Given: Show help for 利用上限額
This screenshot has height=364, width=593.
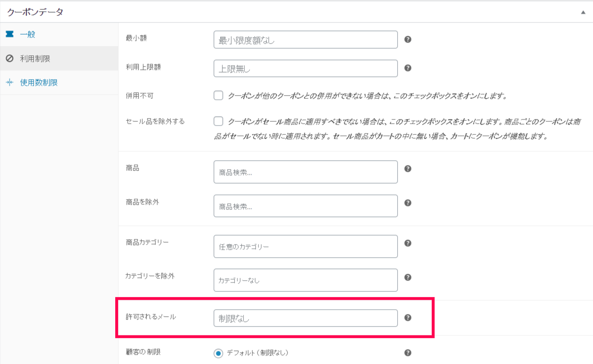Looking at the screenshot, I should 408,68.
